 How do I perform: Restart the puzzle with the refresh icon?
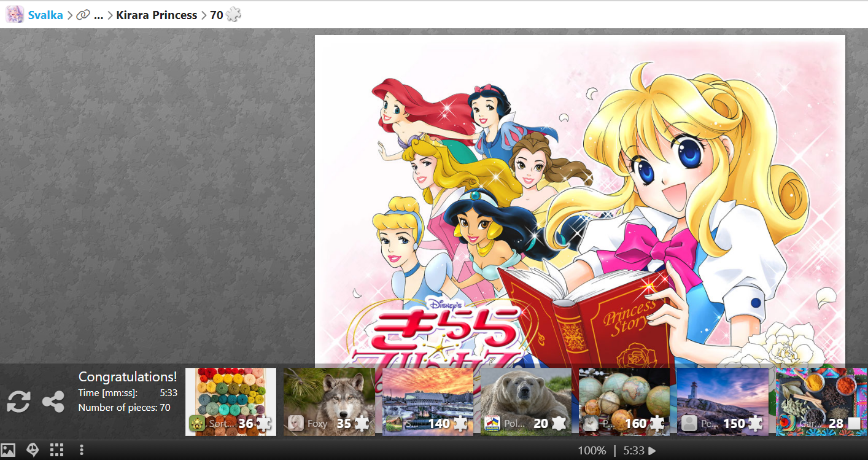pos(18,402)
